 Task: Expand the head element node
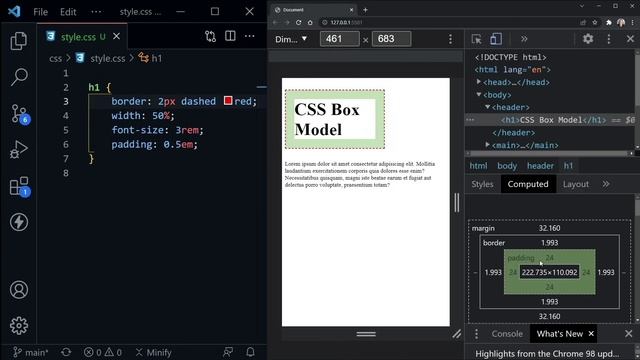click(x=479, y=82)
